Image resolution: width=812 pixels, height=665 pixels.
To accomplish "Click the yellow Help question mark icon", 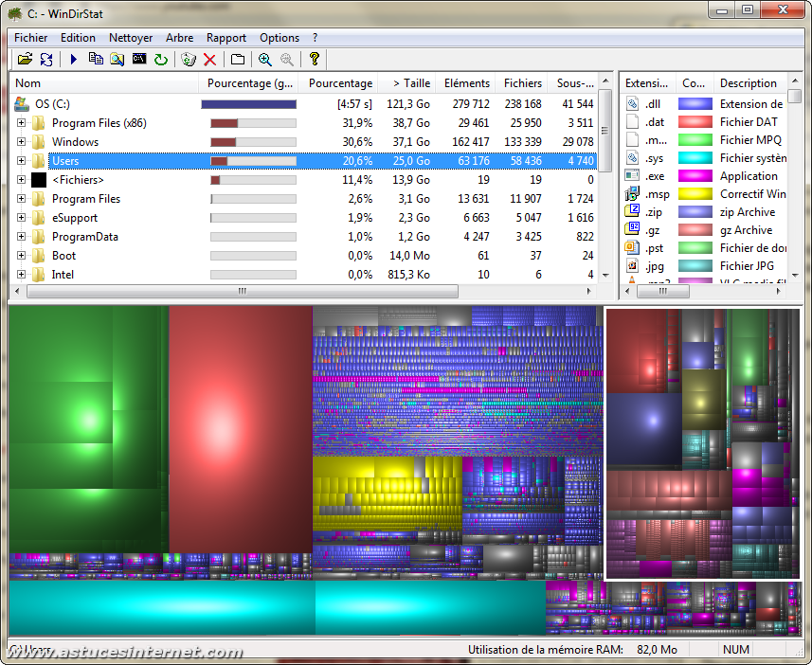I will 314,59.
